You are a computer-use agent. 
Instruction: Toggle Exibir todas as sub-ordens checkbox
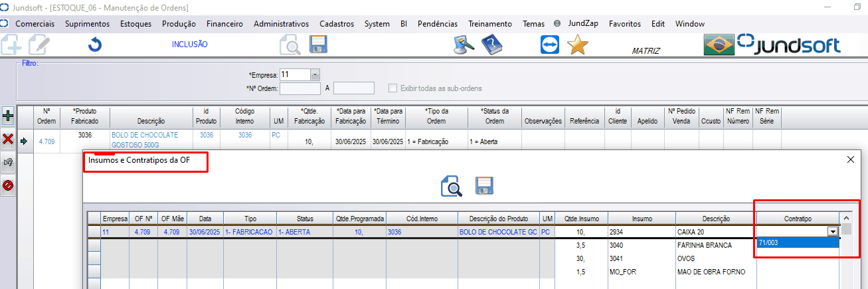click(393, 88)
